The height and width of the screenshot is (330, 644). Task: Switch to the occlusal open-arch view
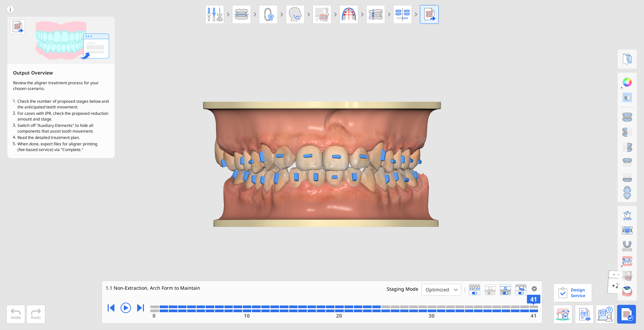(x=627, y=193)
